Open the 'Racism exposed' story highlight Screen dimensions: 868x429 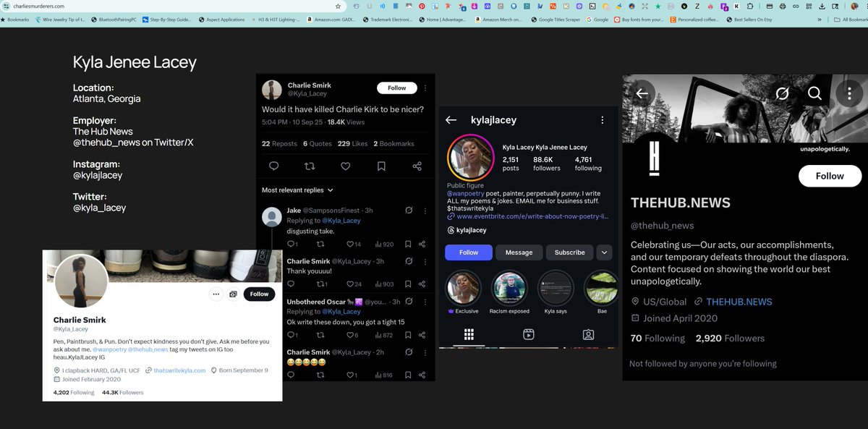509,288
